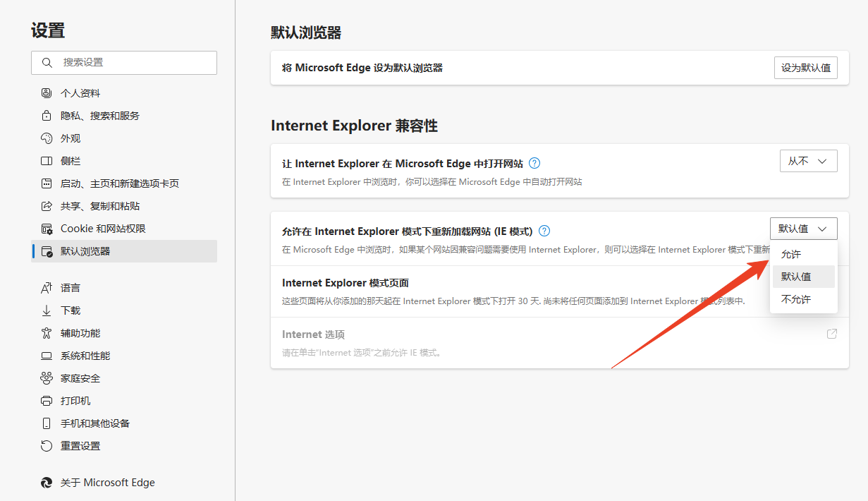868x501 pixels.
Task: Open Cookie 和网站权限 settings
Action: pos(124,229)
